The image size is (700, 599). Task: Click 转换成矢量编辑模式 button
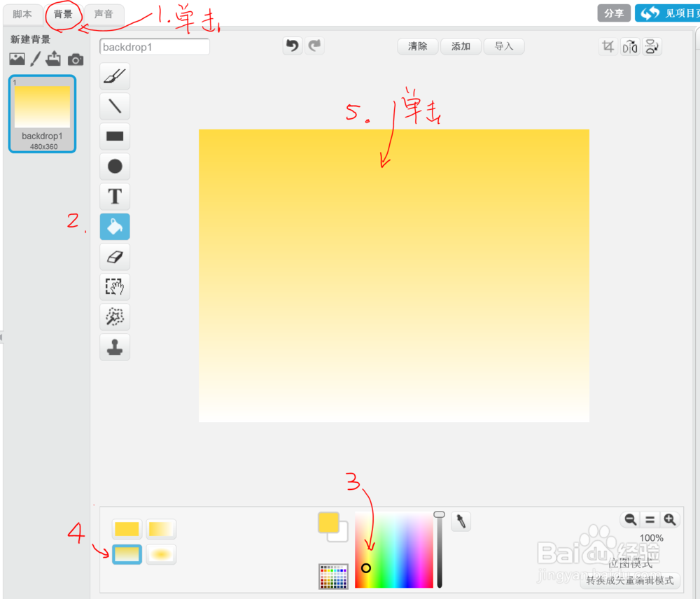630,580
